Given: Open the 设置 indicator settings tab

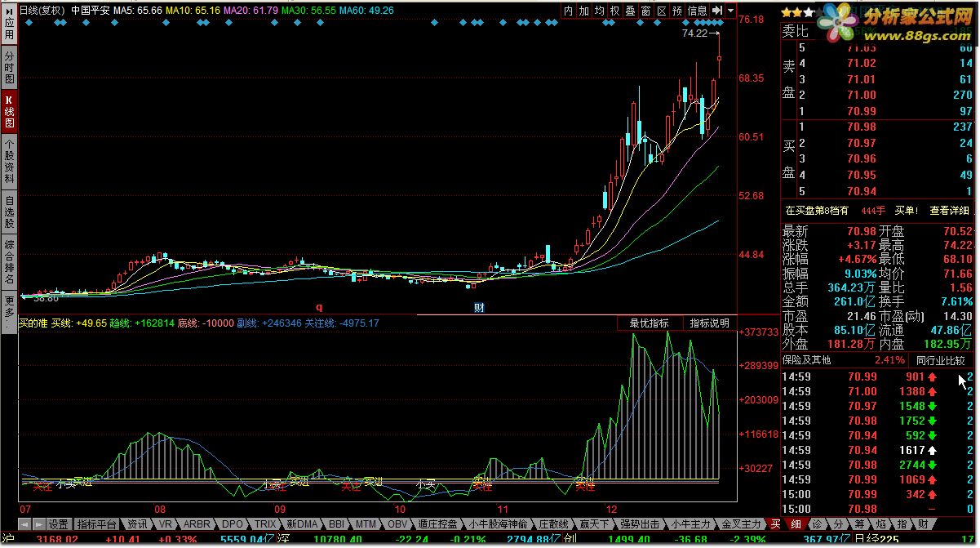Looking at the screenshot, I should point(59,524).
